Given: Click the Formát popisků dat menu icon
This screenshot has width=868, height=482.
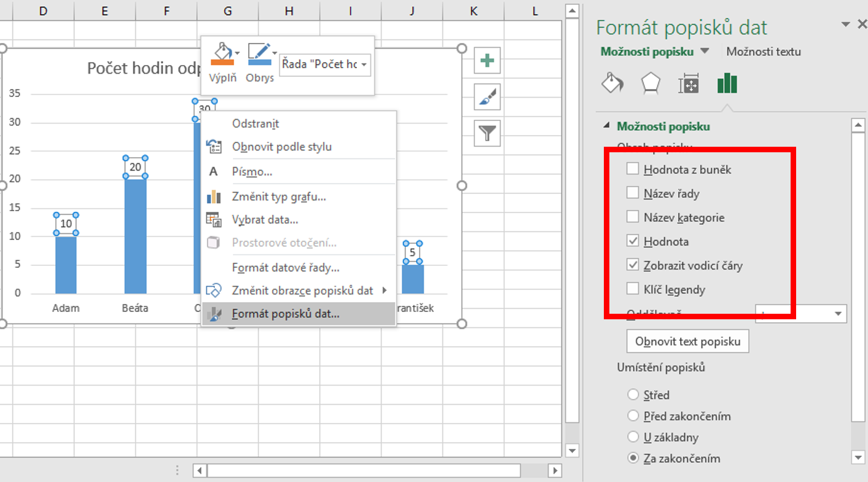Looking at the screenshot, I should (214, 314).
